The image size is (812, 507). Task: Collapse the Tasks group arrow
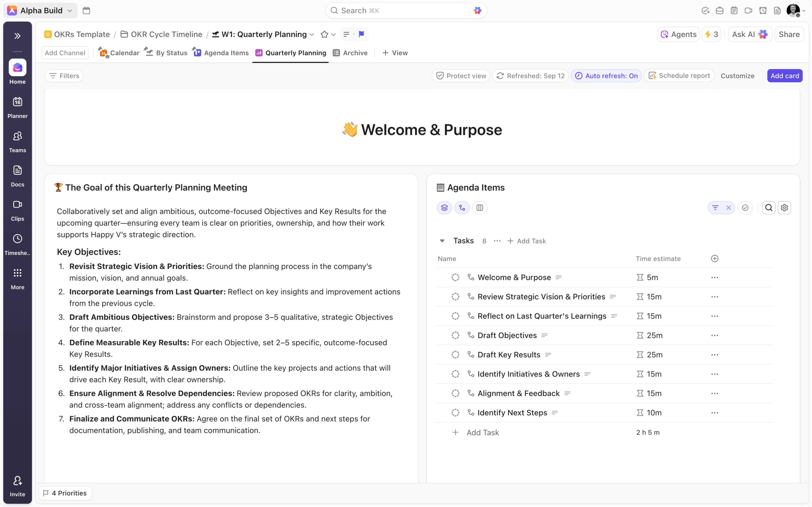click(442, 241)
